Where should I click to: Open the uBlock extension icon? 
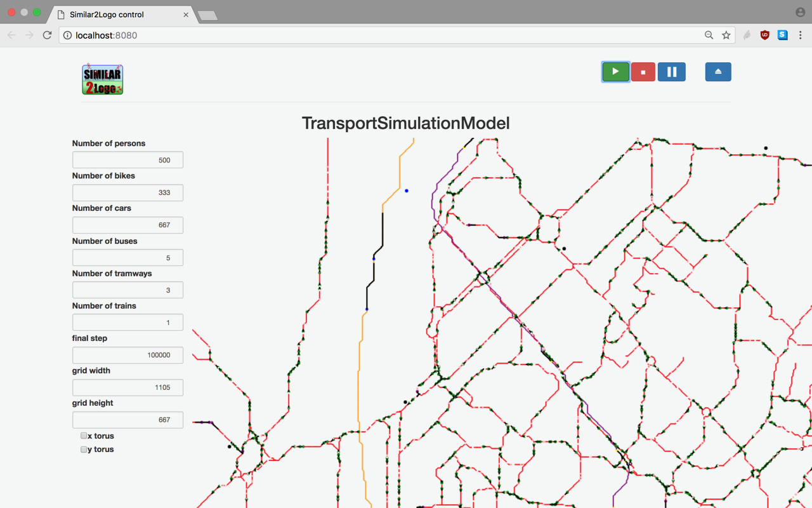click(x=764, y=36)
